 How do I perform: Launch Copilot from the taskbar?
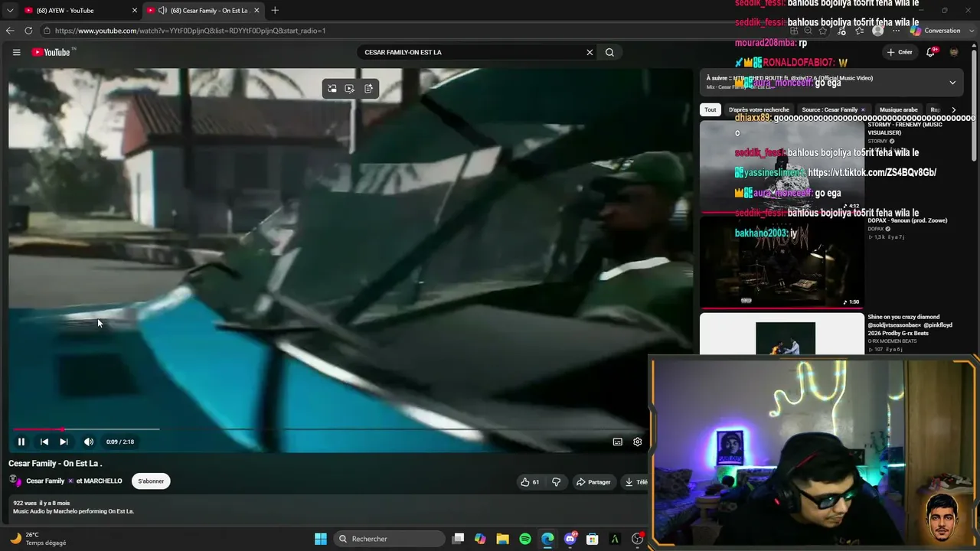pos(480,539)
